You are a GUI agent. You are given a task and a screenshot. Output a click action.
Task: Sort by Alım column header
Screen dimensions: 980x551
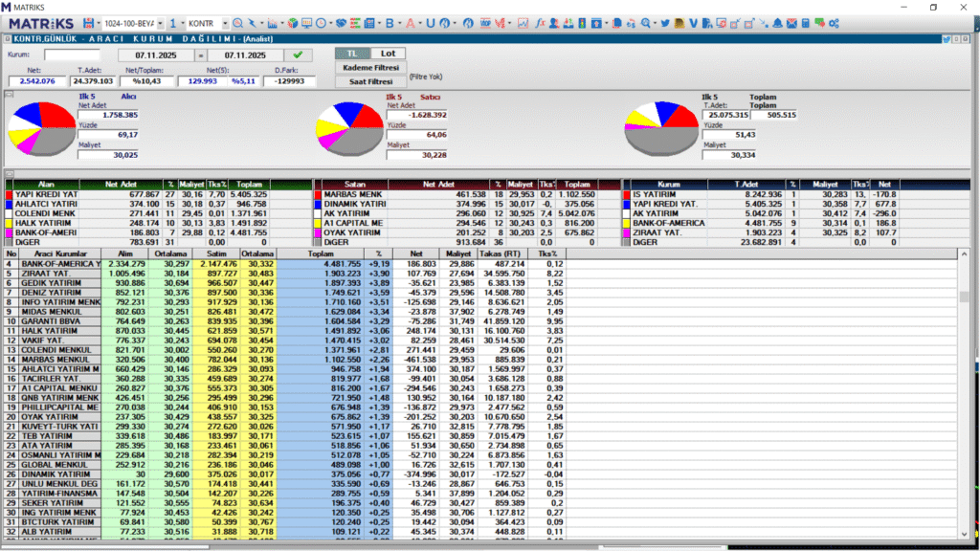(125, 253)
